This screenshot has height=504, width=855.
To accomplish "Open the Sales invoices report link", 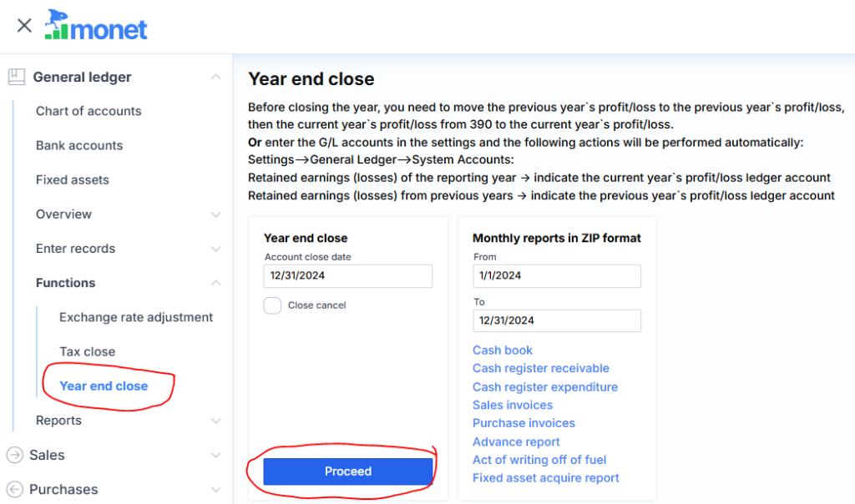I will (x=513, y=405).
